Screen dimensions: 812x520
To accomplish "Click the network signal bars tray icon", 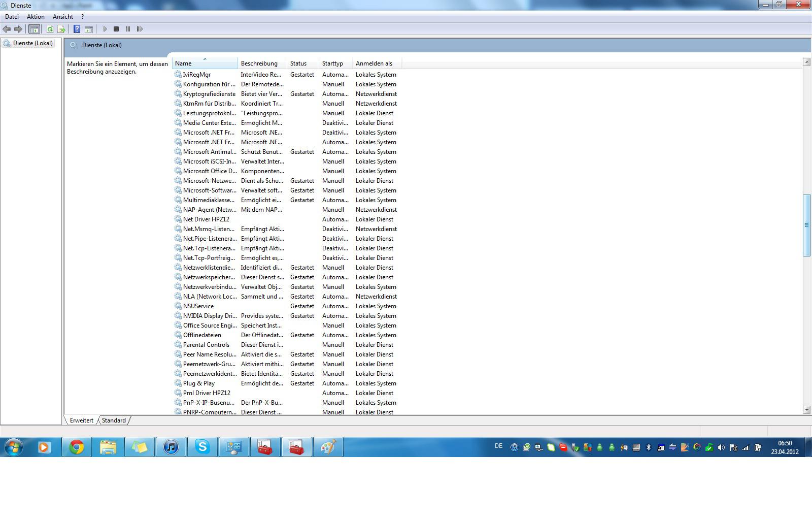I will pos(746,447).
